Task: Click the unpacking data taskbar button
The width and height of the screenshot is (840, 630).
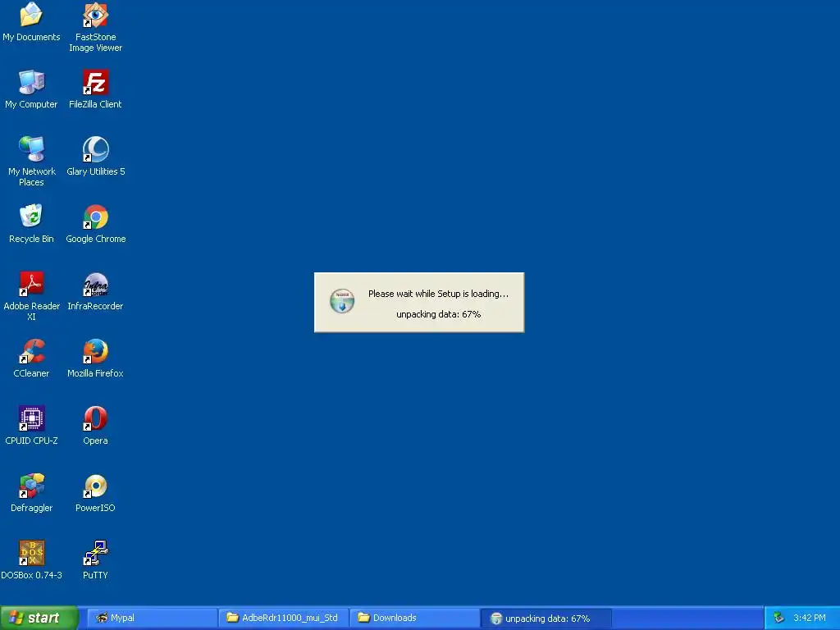Action: tap(546, 619)
